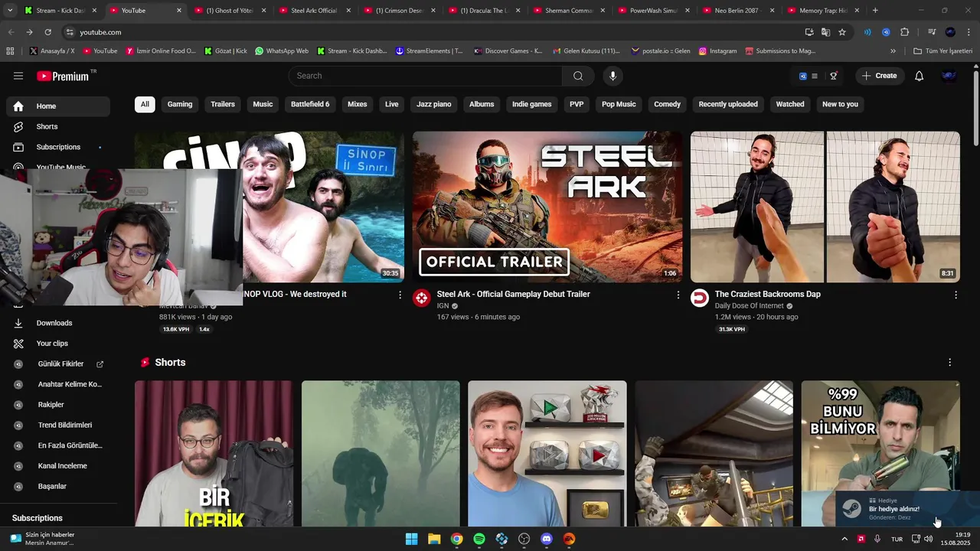Open Günlük Fikirler sidebar link
This screenshot has height=551, width=980.
60,364
